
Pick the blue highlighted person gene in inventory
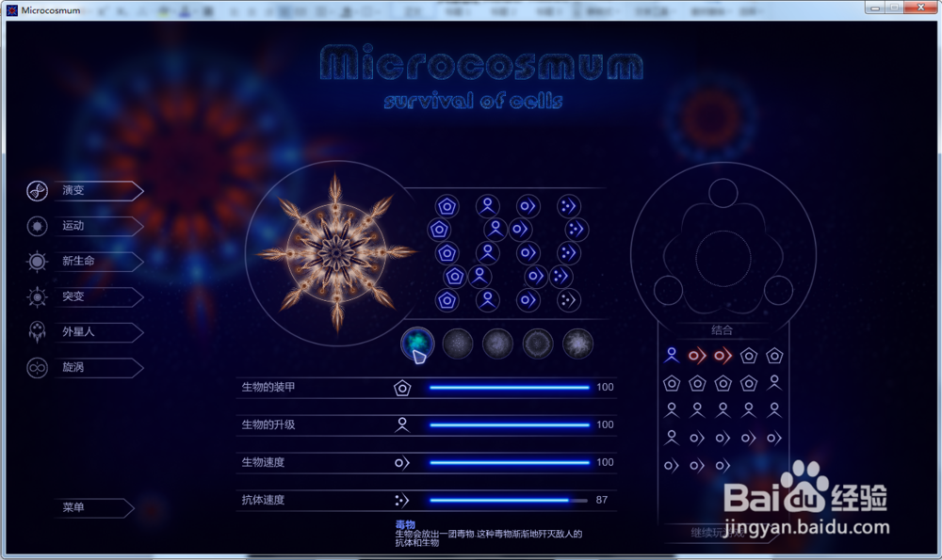click(x=671, y=356)
